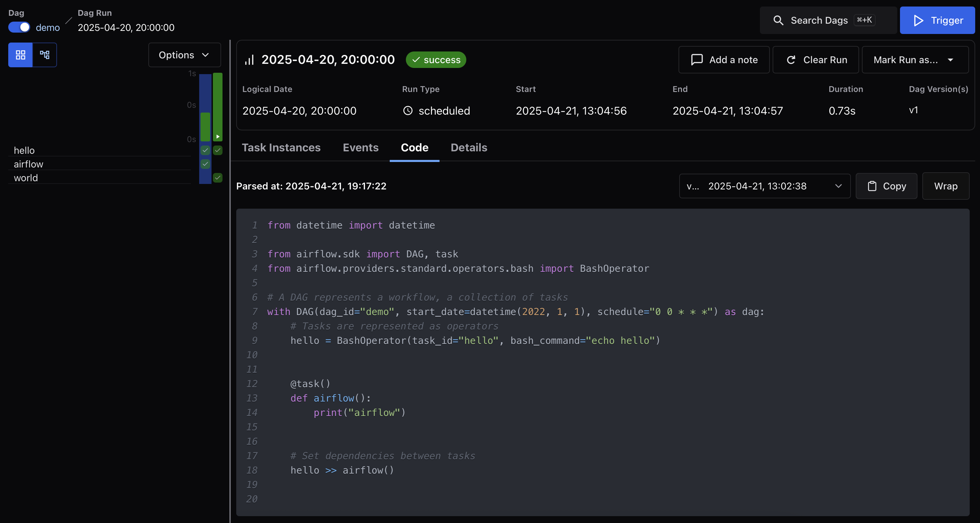The height and width of the screenshot is (523, 980).
Task: Pause the demo DAG with the toggle switch
Action: point(19,27)
